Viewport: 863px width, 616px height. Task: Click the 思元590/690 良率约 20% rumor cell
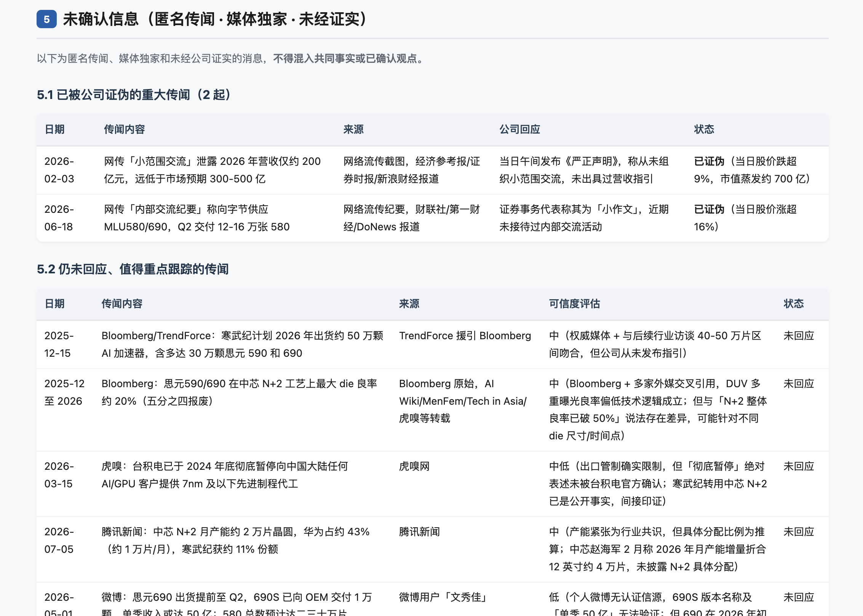(239, 392)
